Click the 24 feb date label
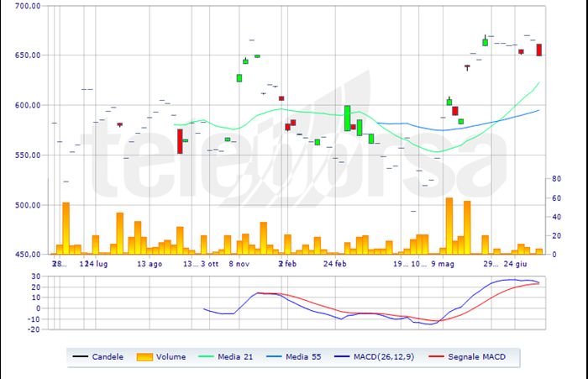 [x=335, y=264]
